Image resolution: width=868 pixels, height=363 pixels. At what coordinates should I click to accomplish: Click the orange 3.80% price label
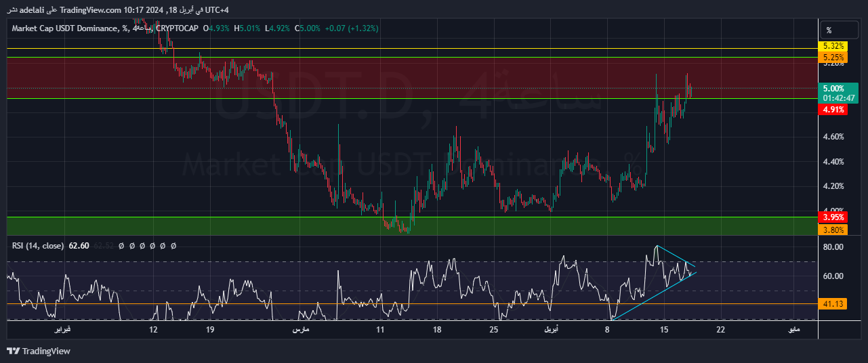[x=833, y=230]
